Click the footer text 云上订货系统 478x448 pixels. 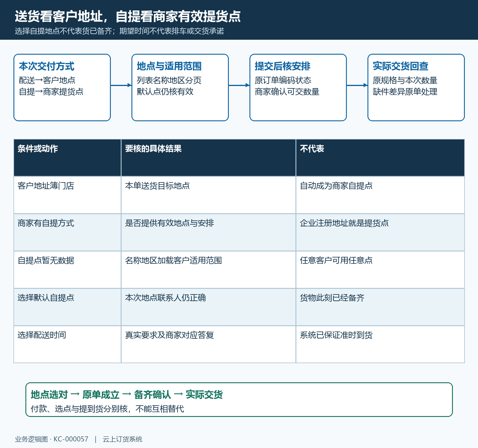coord(122,439)
